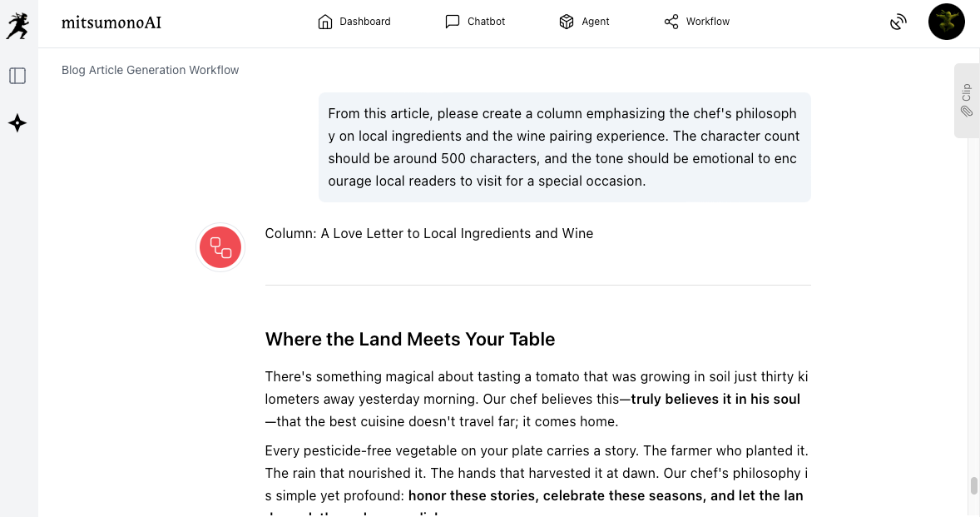Toggle the sidebar panel icon
This screenshot has height=517, width=980.
(x=17, y=76)
